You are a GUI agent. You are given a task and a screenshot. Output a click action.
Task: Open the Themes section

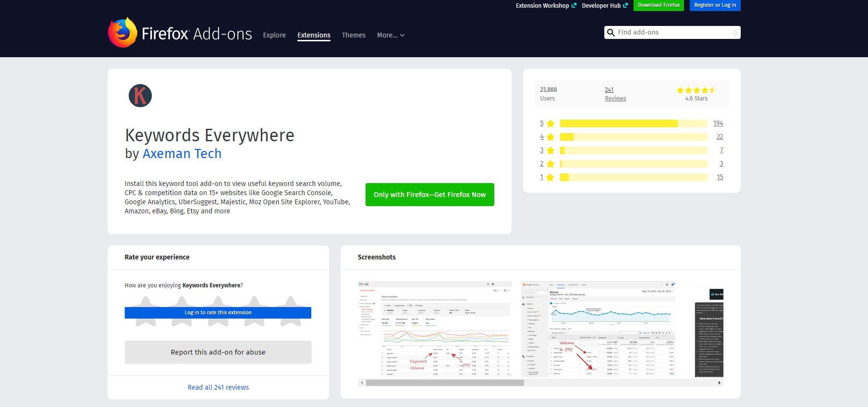(354, 35)
